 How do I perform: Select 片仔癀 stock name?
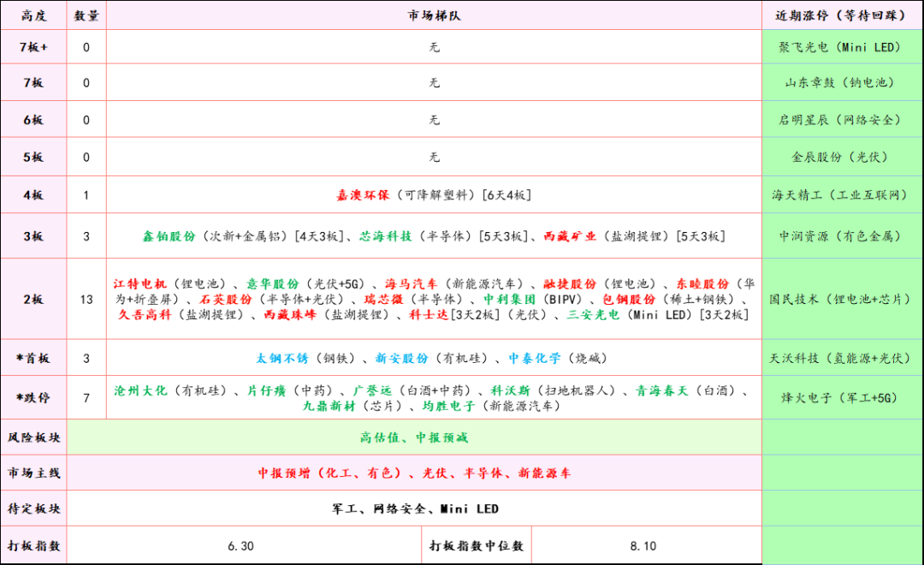[266, 390]
